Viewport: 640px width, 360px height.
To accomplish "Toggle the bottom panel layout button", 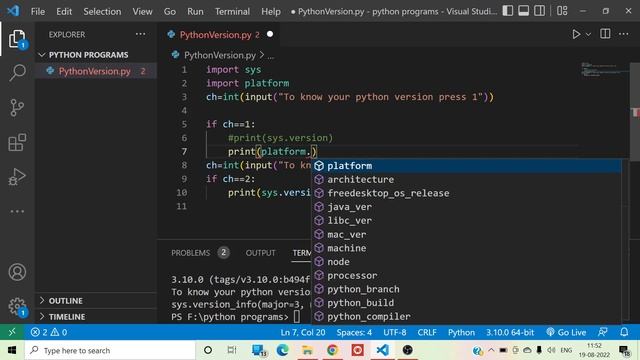I will [x=524, y=11].
